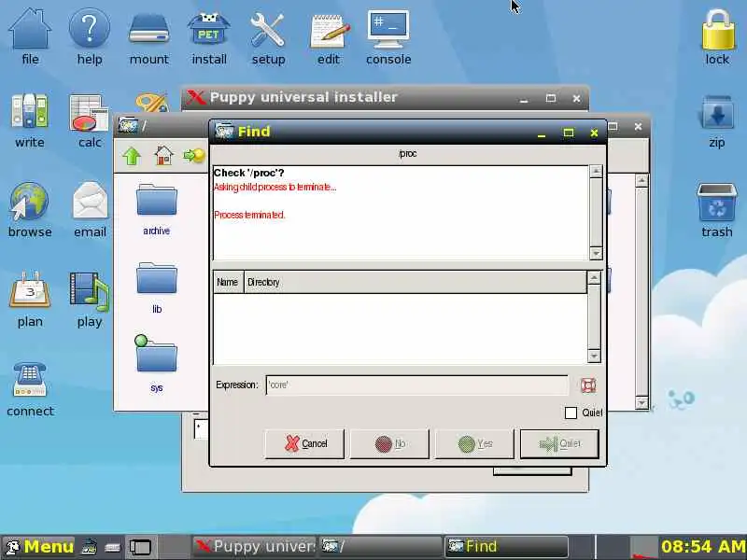Click the Name column header
Screen dimensions: 747x560
229,282
